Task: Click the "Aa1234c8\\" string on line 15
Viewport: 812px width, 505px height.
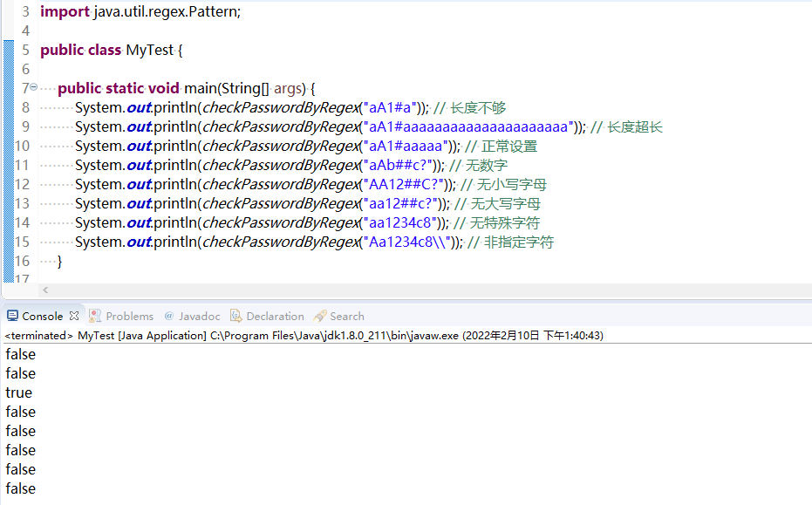Action: pos(407,242)
